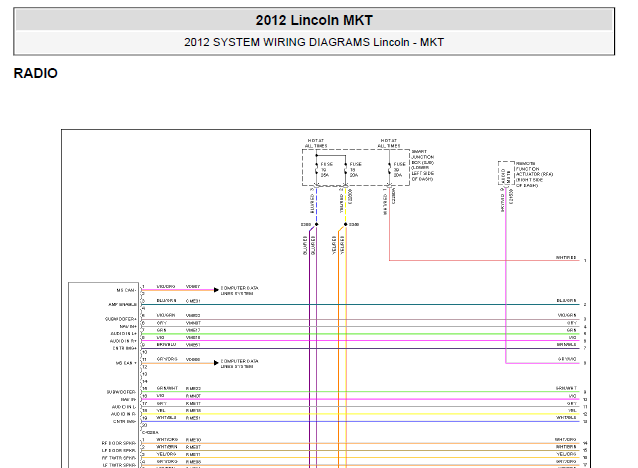Click "BLU/GRN" label at right-side pin 2
This screenshot has width=638, height=468.
point(566,301)
